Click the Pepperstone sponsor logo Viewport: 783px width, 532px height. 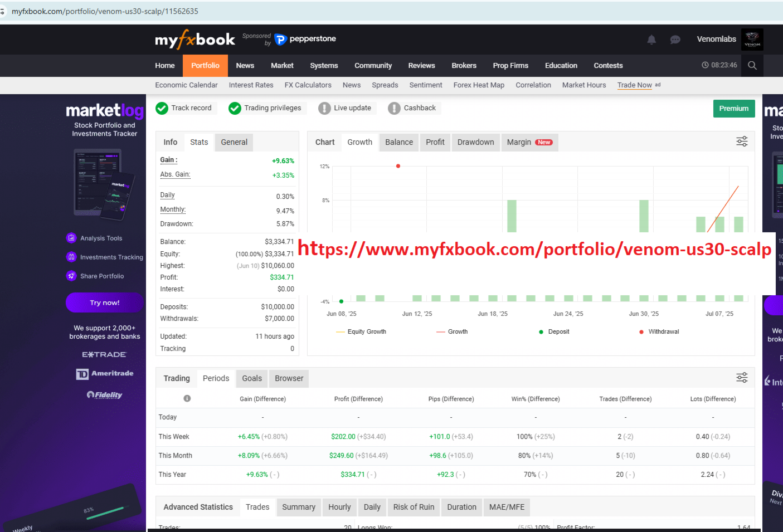tap(305, 39)
